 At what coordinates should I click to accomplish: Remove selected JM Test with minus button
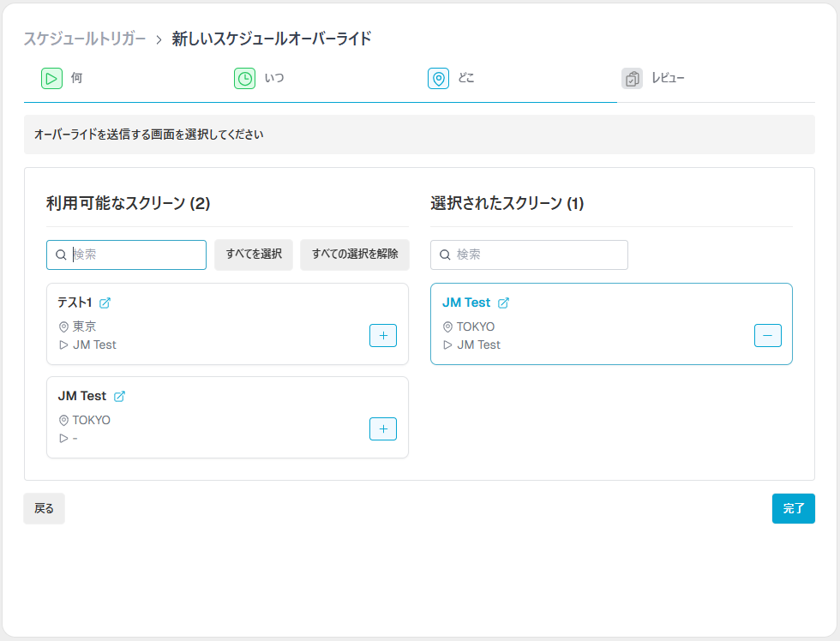[768, 336]
